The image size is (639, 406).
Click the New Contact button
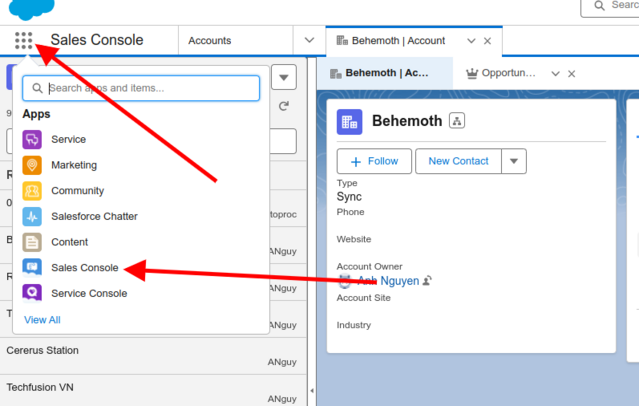point(458,161)
